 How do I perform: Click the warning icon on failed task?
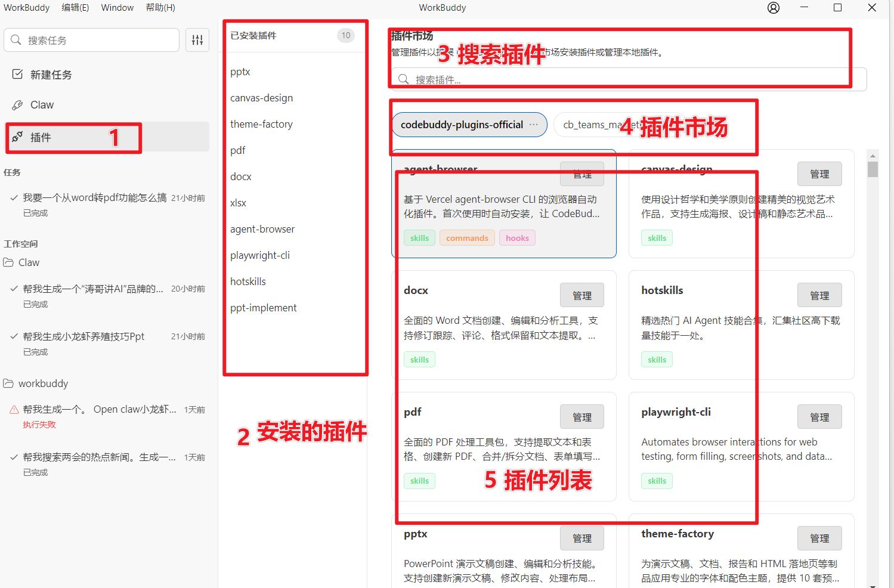click(14, 410)
